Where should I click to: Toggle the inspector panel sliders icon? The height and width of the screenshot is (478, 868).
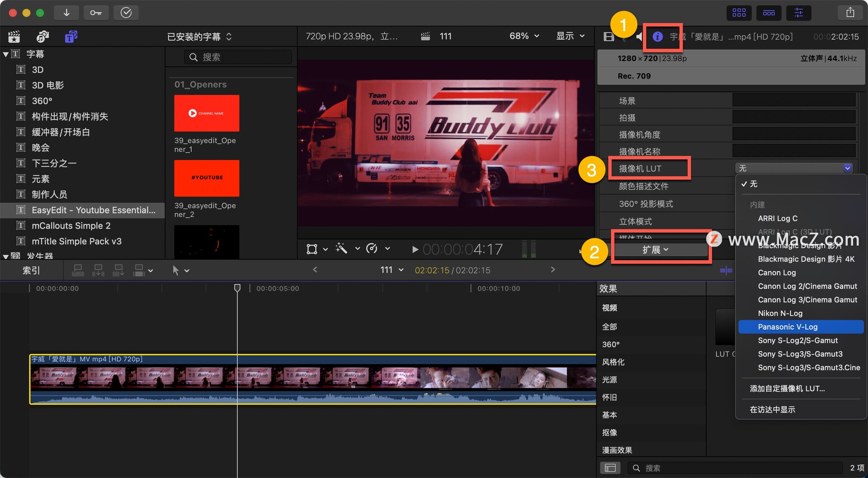pyautogui.click(x=798, y=13)
